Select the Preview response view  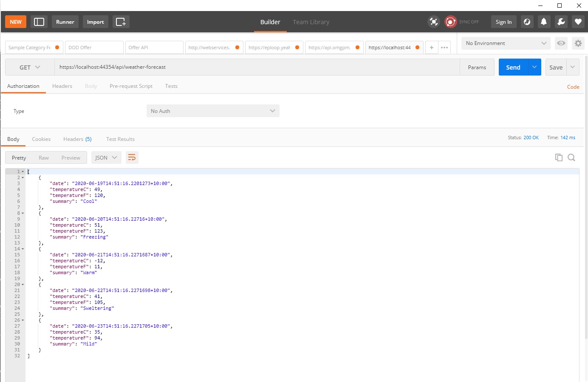pos(71,158)
